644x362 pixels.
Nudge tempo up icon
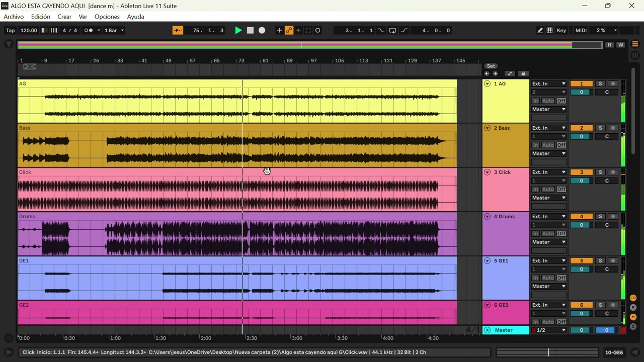tap(53, 31)
